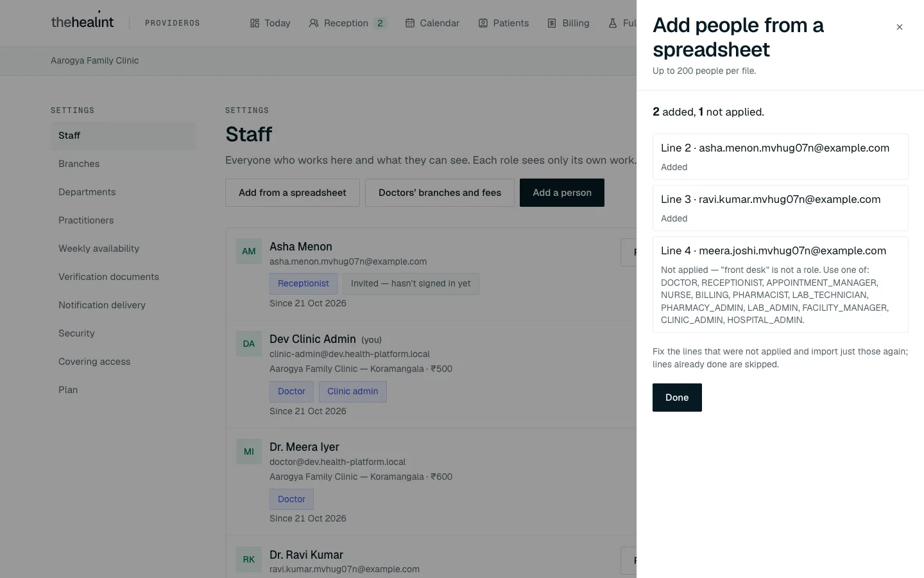This screenshot has width=924, height=578.
Task: Click the Done button
Action: click(x=677, y=398)
